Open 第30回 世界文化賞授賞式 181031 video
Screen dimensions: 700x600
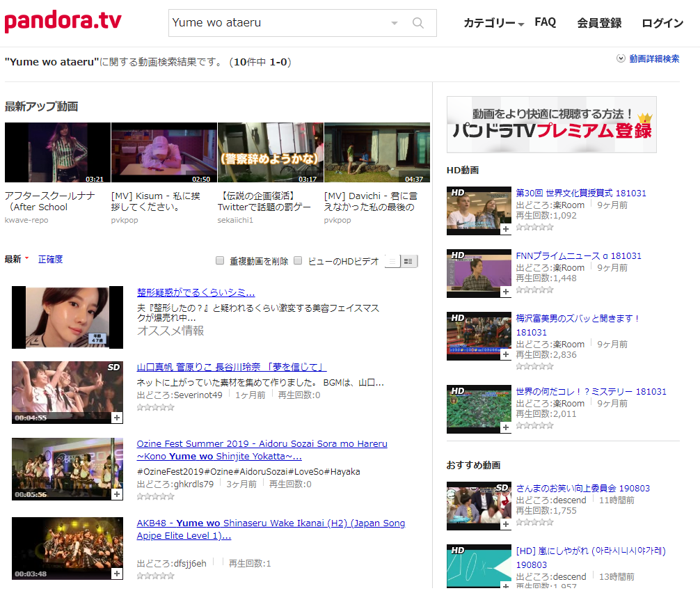(x=581, y=194)
